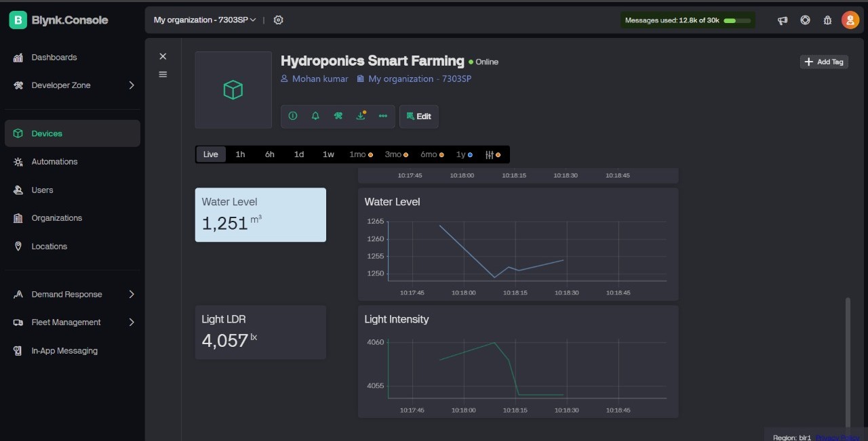The height and width of the screenshot is (441, 868).
Task: Add a tag to the device
Action: click(x=823, y=62)
